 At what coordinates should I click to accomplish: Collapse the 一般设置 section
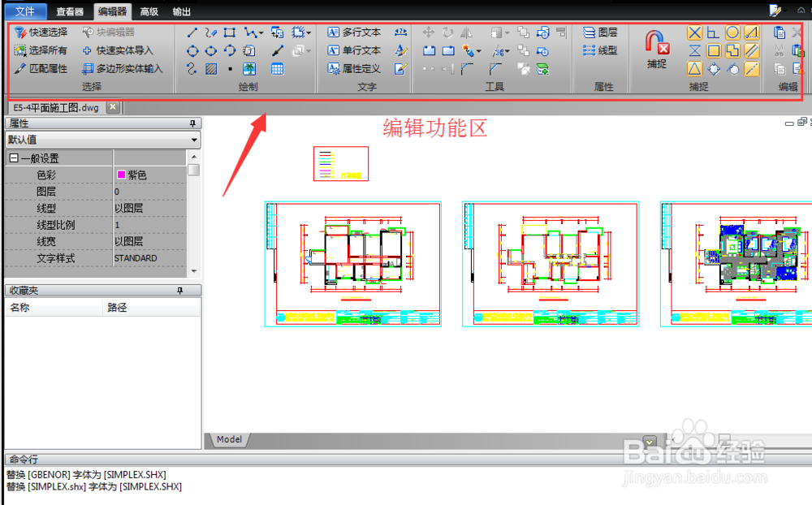pyautogui.click(x=14, y=158)
